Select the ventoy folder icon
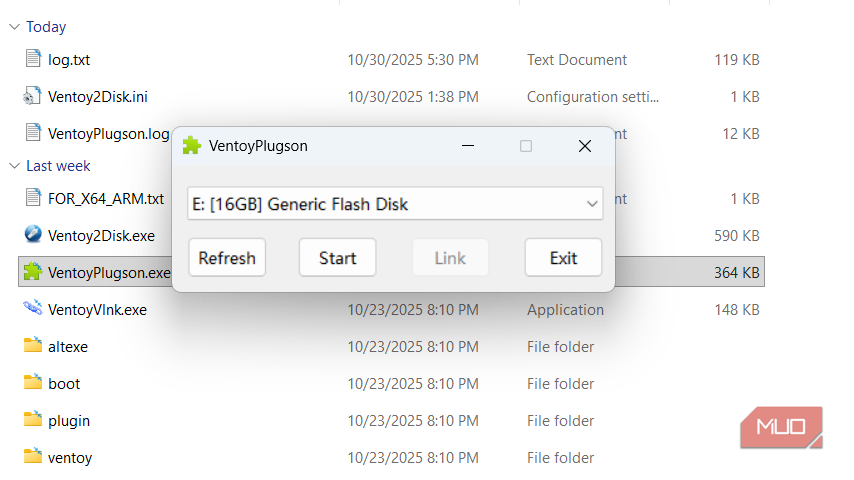Screen dimensions: 854x480 pos(33,456)
